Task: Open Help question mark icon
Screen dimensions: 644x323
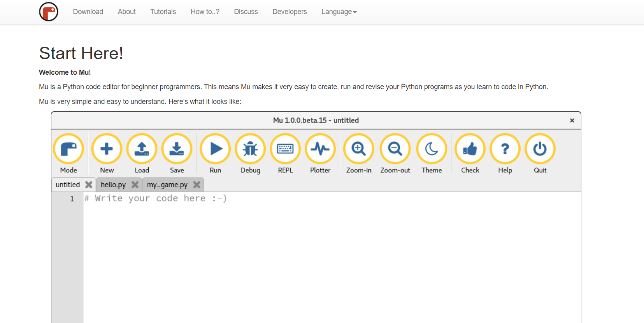Action: click(505, 149)
